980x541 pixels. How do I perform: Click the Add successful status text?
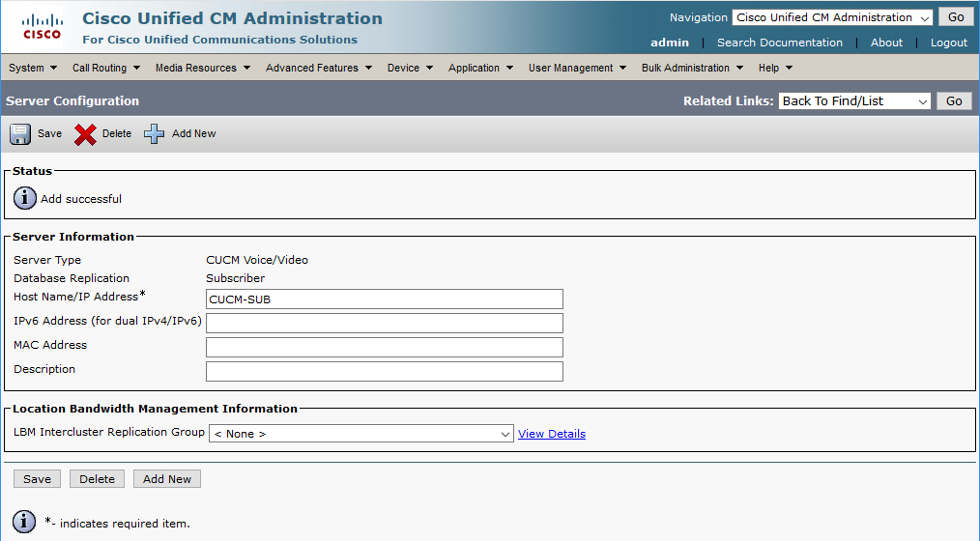[81, 199]
